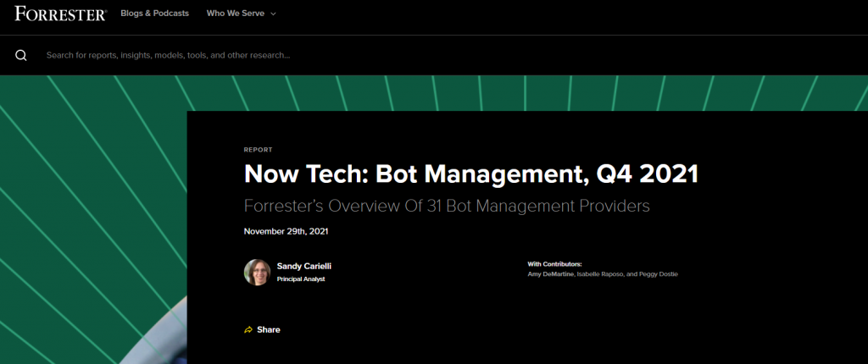
Task: Select the subtitle Forrester's Overview Of 31 Providers
Action: 447,207
